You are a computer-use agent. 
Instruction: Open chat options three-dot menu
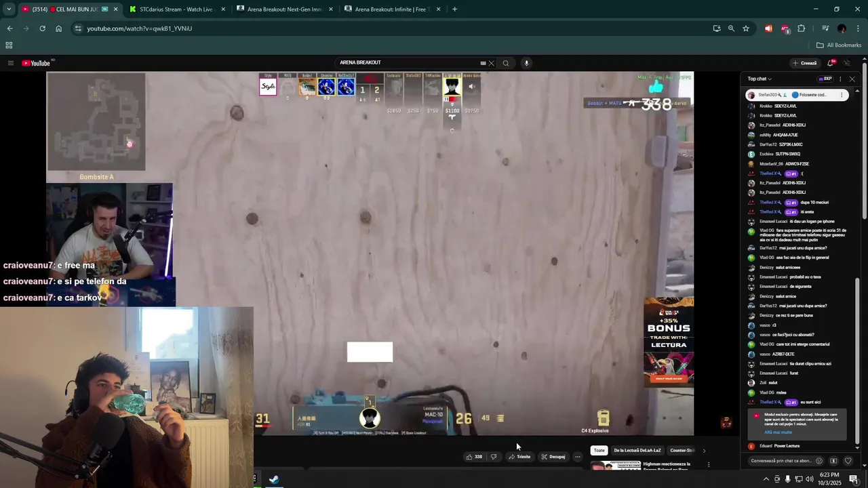coord(840,79)
